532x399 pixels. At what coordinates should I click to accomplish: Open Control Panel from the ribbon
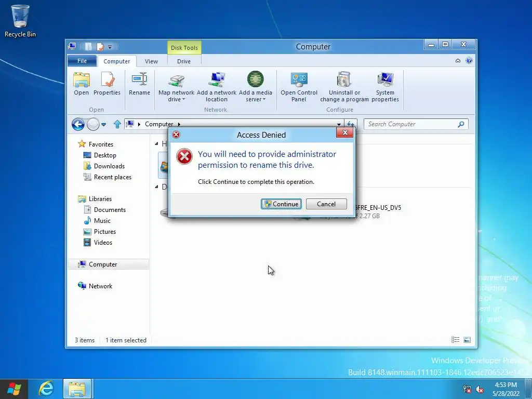(299, 87)
